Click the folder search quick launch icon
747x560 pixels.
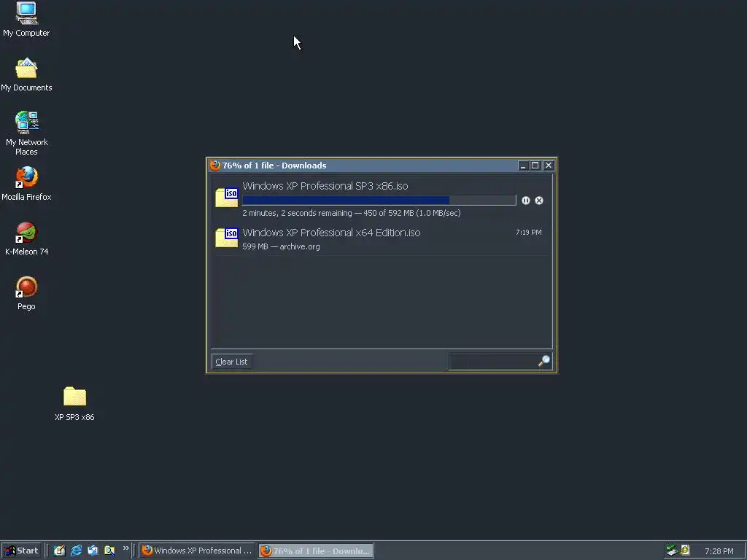click(x=109, y=551)
